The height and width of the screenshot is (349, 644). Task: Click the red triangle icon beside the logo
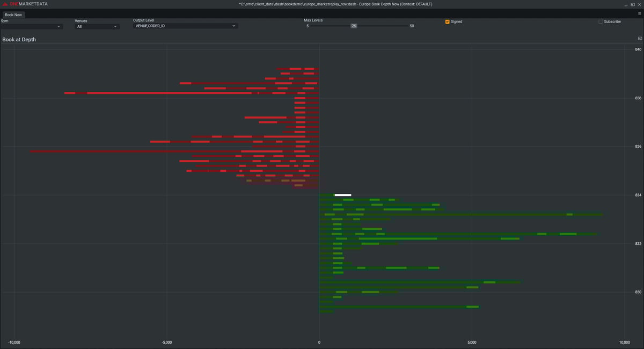[5, 3]
